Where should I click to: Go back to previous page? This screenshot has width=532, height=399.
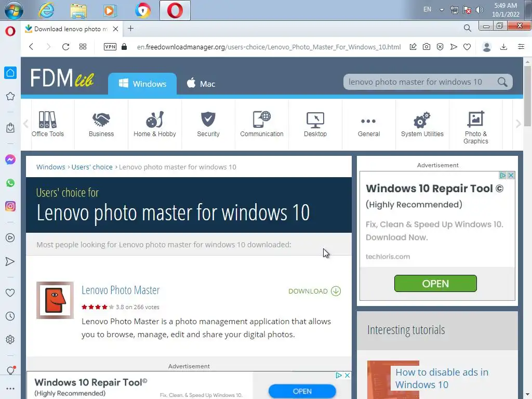[31, 47]
